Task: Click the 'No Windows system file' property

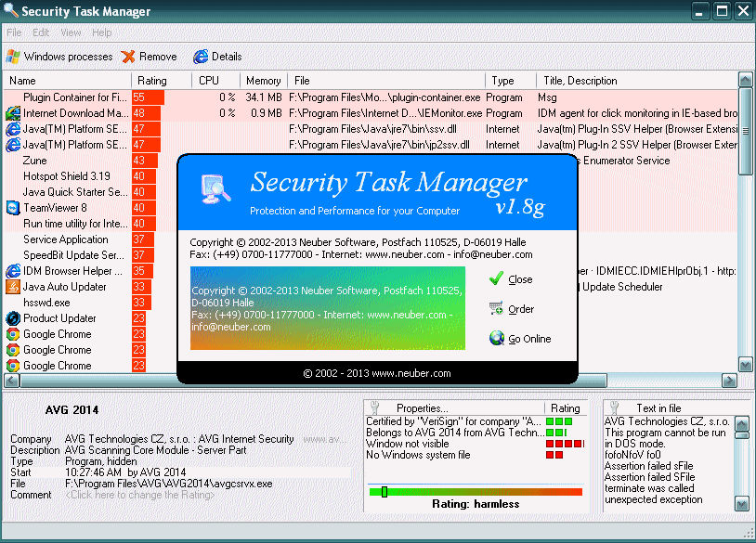Action: click(418, 455)
